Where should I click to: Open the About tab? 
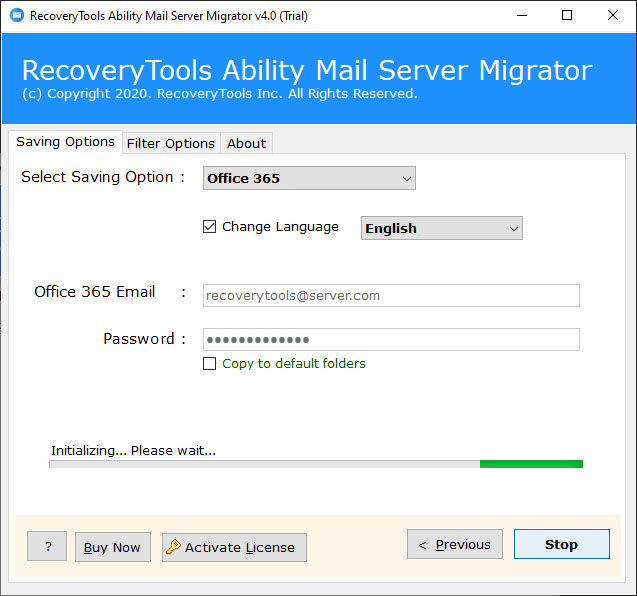pos(246,143)
